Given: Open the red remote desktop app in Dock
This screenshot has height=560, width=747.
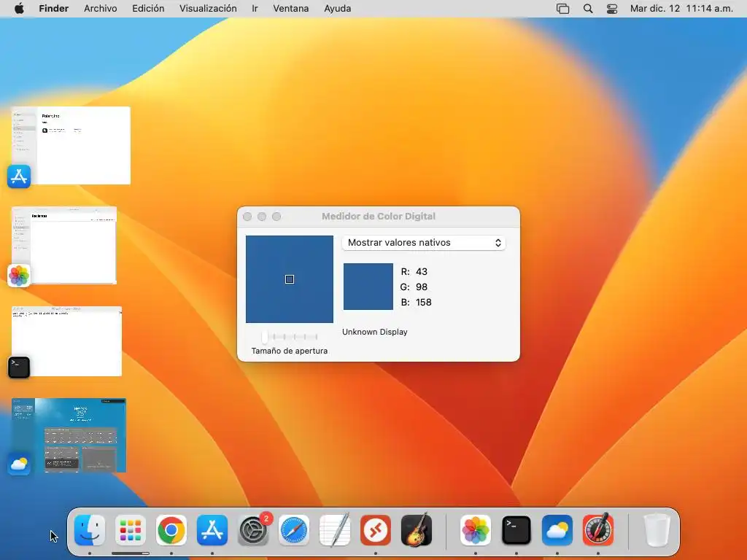Looking at the screenshot, I should tap(376, 530).
